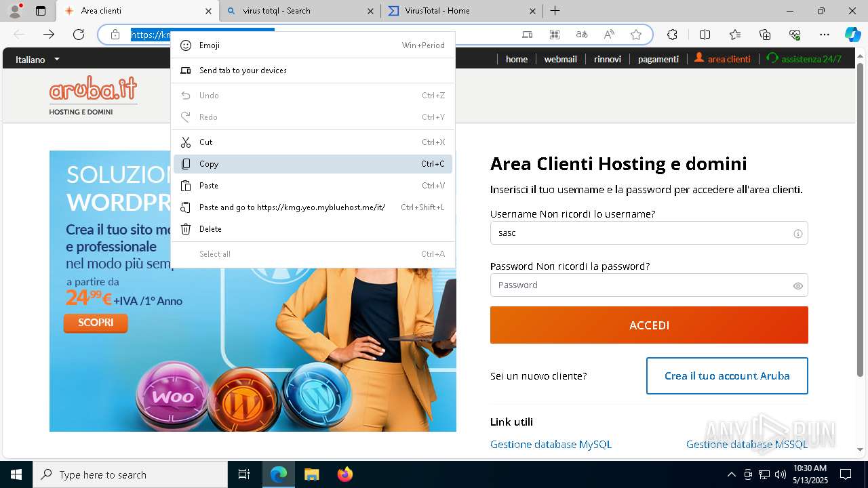The image size is (868, 488).
Task: Click the taskbar search box
Action: (x=130, y=474)
